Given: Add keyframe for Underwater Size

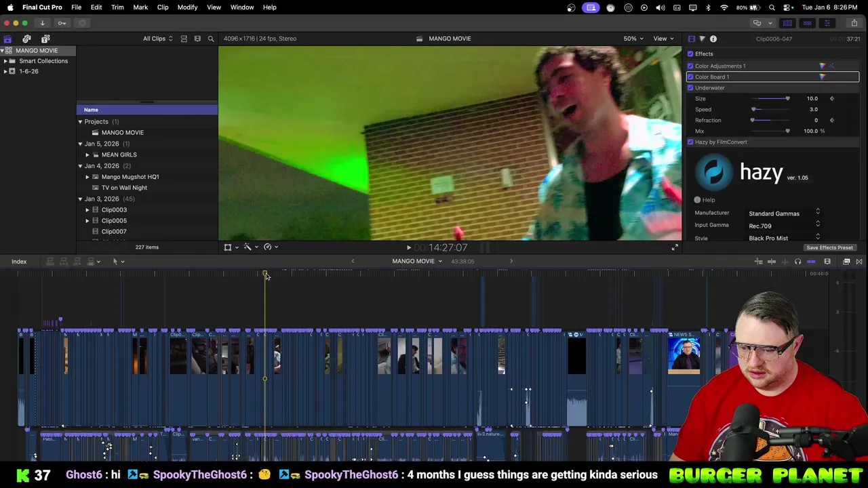Looking at the screenshot, I should point(832,98).
